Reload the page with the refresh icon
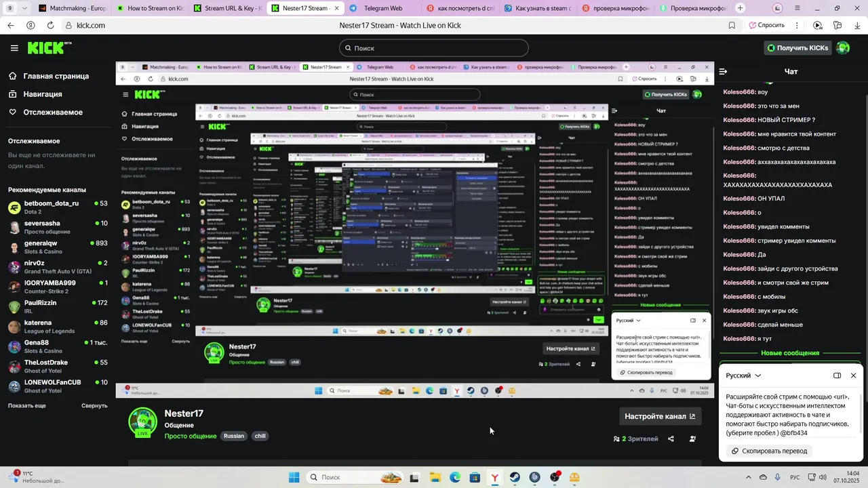The width and height of the screenshot is (868, 488). pyautogui.click(x=50, y=25)
